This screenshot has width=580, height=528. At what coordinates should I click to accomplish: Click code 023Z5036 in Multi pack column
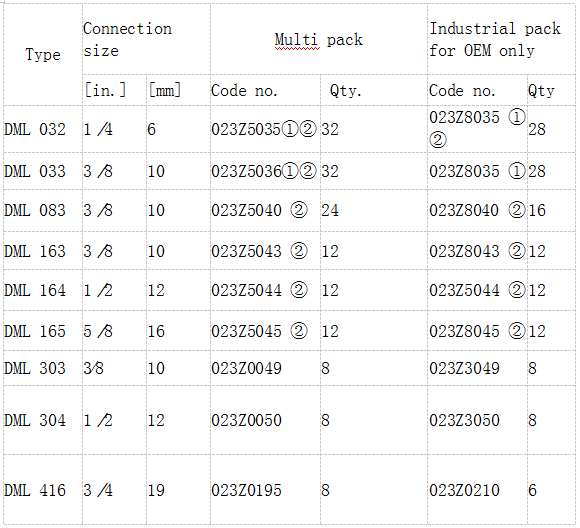247,171
